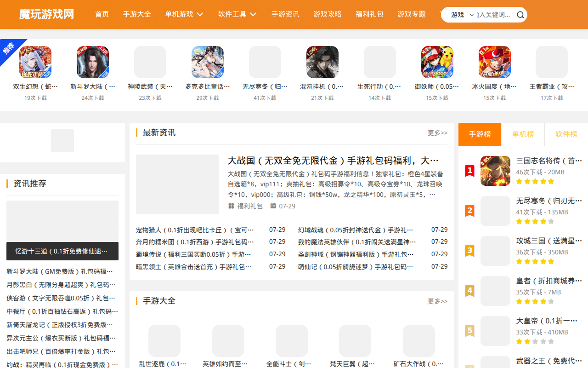588x368 pixels.
Task: Open the 生死行动 placeholder icon
Action: coord(380,62)
